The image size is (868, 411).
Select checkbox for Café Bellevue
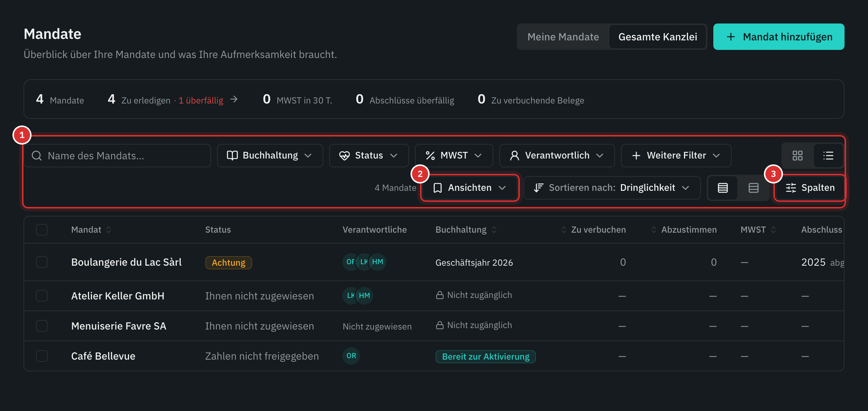42,356
